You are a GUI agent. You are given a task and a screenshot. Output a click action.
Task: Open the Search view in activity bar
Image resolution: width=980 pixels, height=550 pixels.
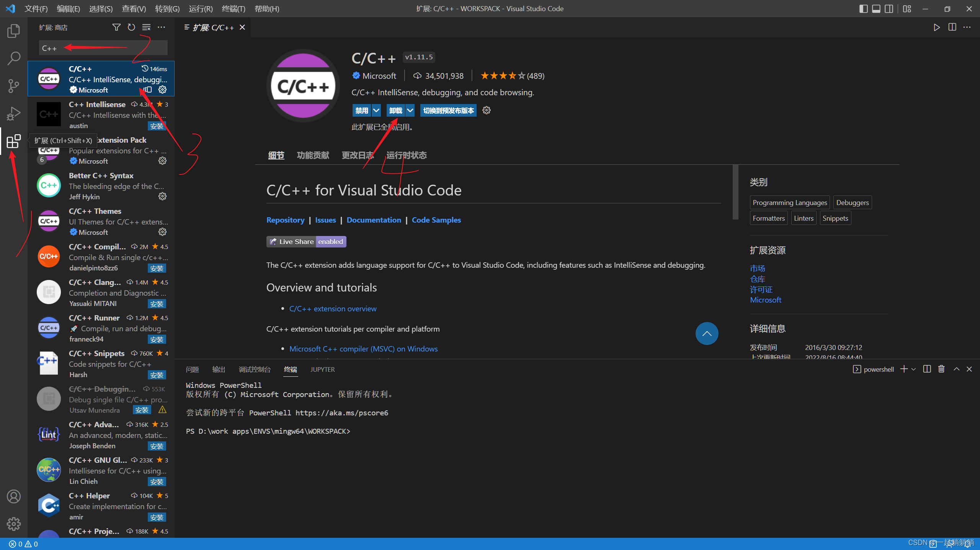tap(14, 58)
